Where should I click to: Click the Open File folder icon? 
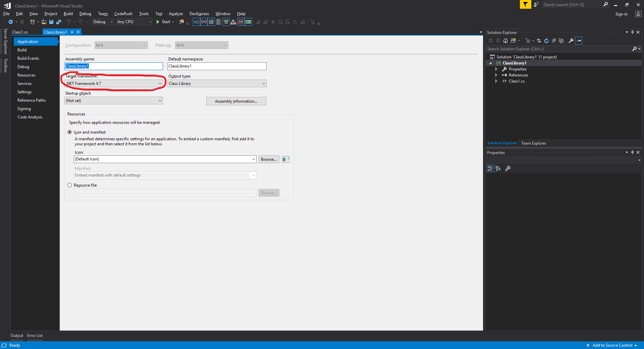tap(44, 22)
